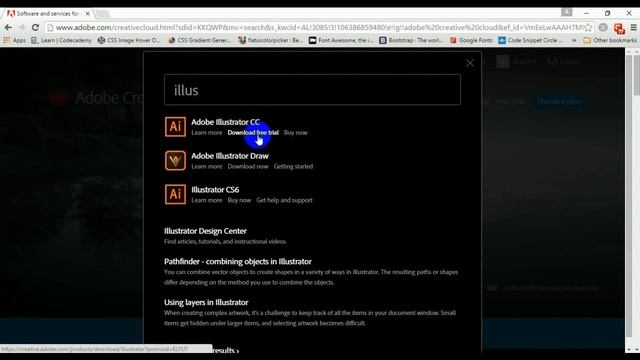Click Buy now for Illustrator CS6
The image size is (640, 360).
[x=239, y=200]
